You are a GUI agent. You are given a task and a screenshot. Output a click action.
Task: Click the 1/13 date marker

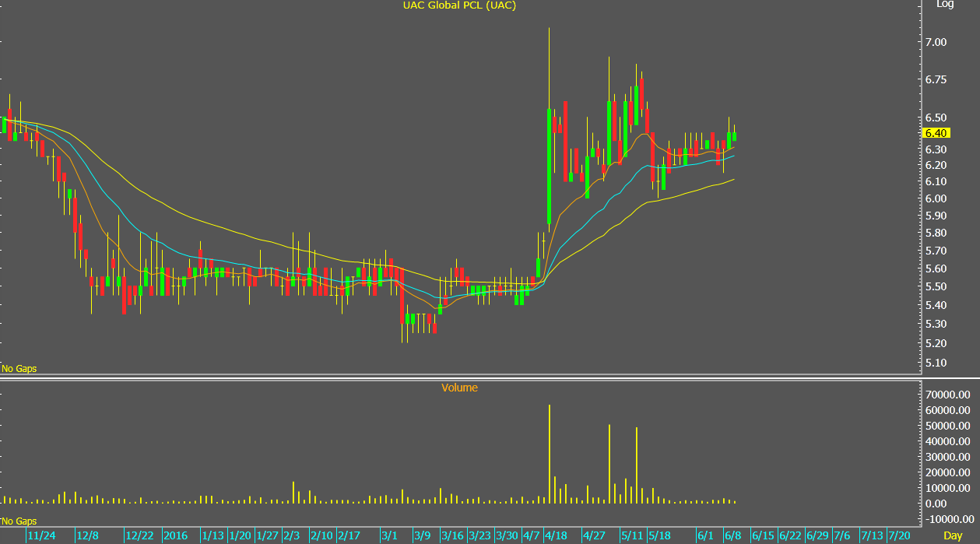tap(213, 535)
